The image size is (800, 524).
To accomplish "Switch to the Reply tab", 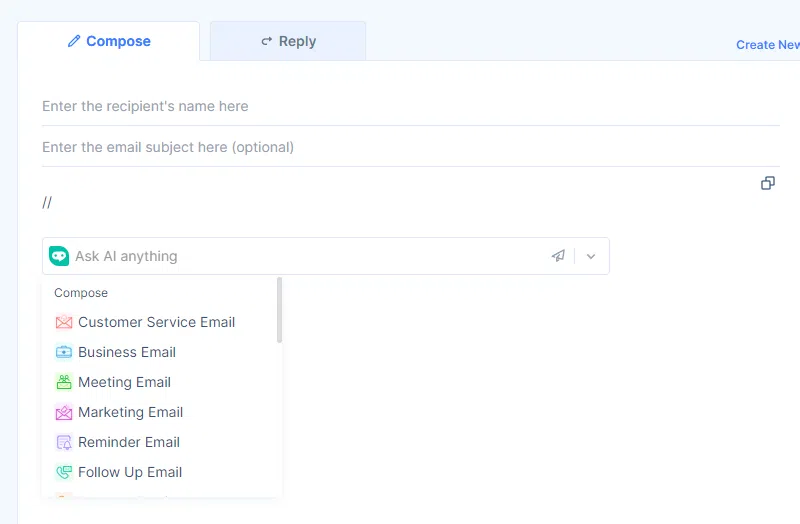I will 288,41.
